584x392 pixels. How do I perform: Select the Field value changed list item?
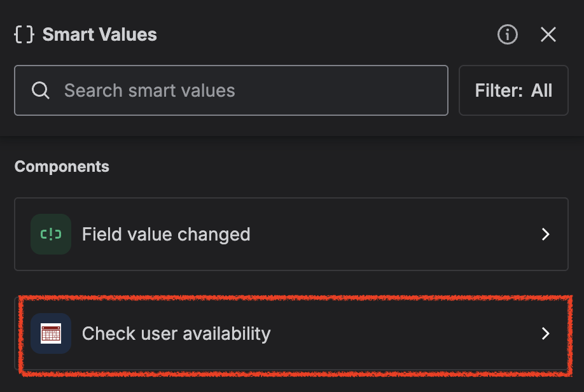(x=165, y=234)
